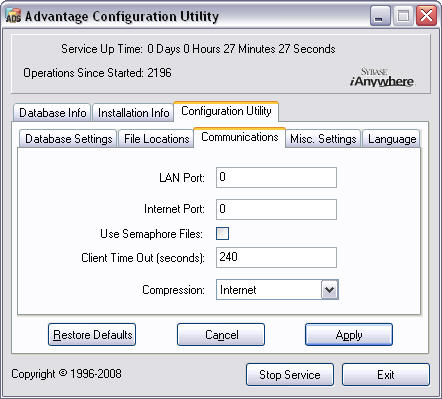Screen dimensions: 442x399
Task: Click the Client Time Out field
Action: [x=276, y=257]
